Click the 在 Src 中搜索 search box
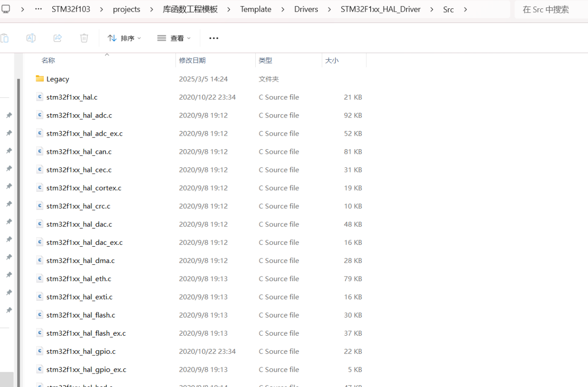The image size is (588, 387). click(551, 9)
